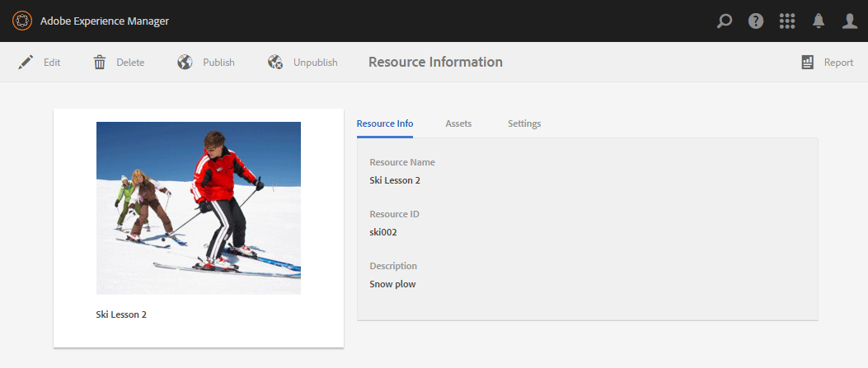Viewport: 868px width, 368px height.
Task: Open the user profile icon
Action: [850, 21]
